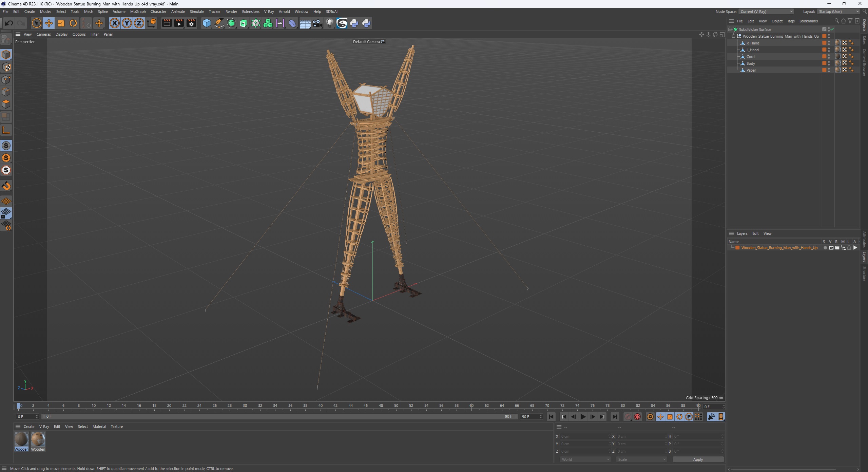Image resolution: width=868 pixels, height=472 pixels.
Task: Toggle Subdivision Surface enable checkmark
Action: tap(832, 29)
